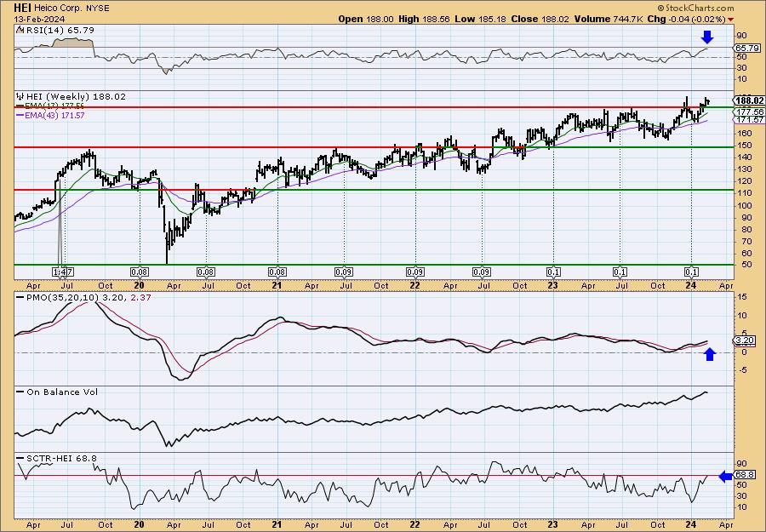Click the HEI ticker symbol in header
Image resolution: width=766 pixels, height=532 pixels.
coord(22,8)
